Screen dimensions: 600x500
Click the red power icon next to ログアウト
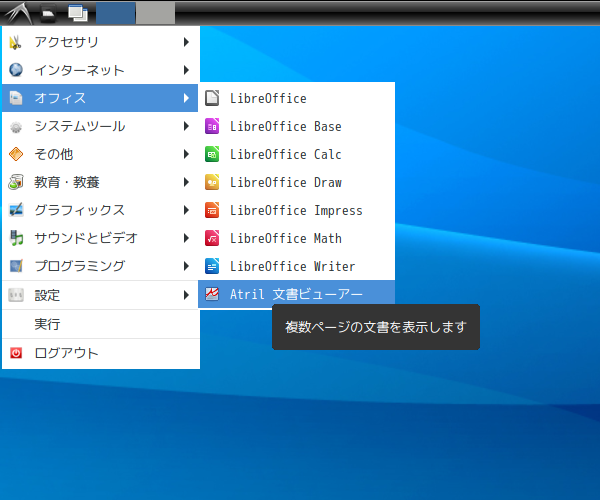point(16,353)
